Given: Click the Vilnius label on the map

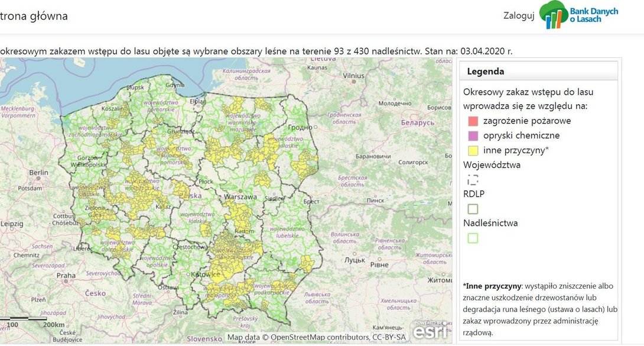Looking at the screenshot, I should pyautogui.click(x=354, y=76).
